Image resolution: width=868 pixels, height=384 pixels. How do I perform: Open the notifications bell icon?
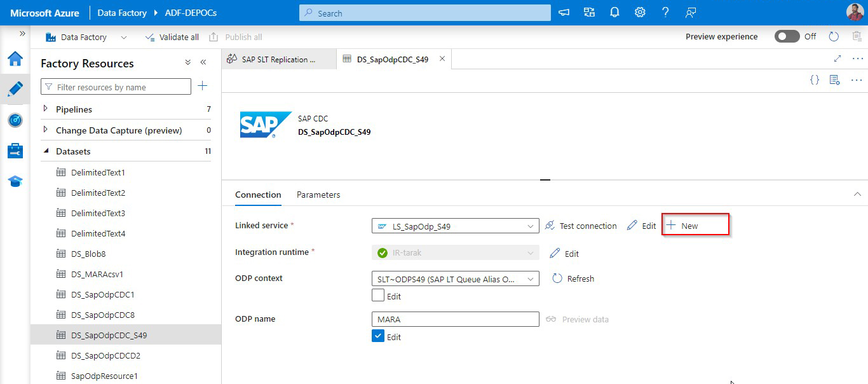[614, 13]
